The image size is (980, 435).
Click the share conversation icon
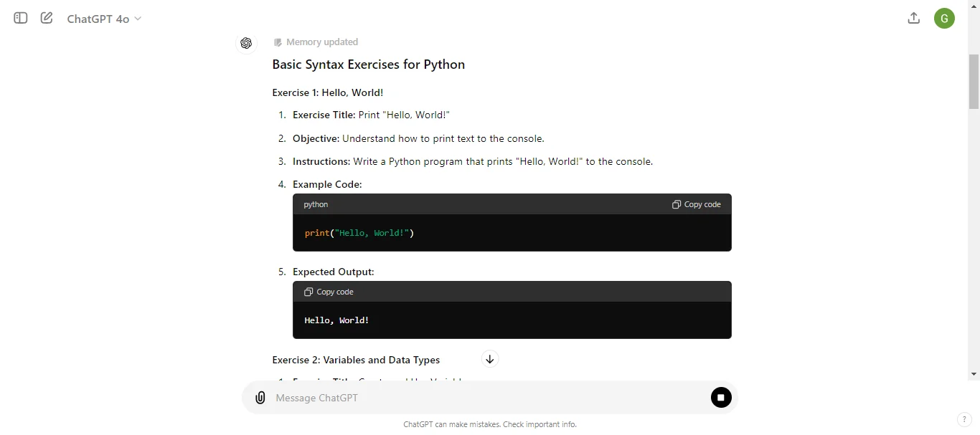913,18
